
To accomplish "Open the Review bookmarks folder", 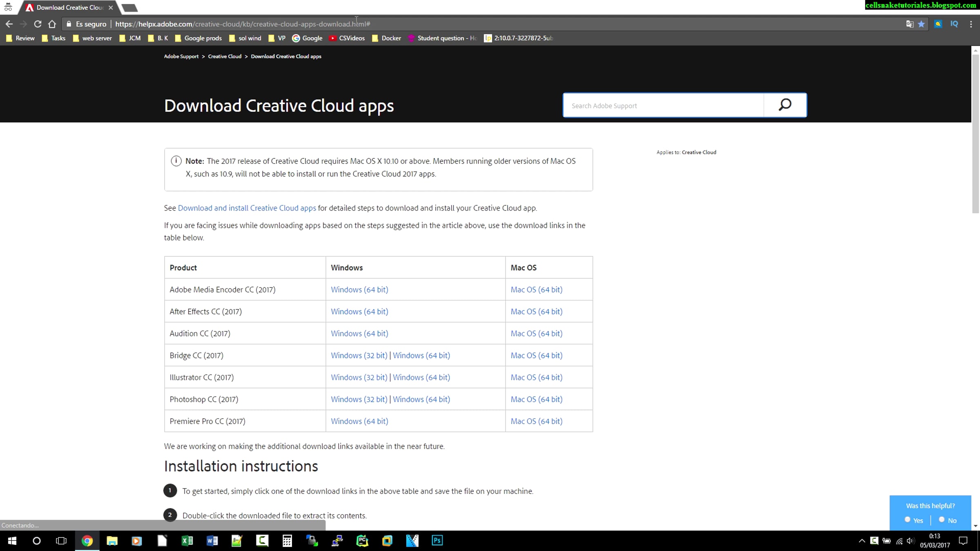I will pos(20,38).
